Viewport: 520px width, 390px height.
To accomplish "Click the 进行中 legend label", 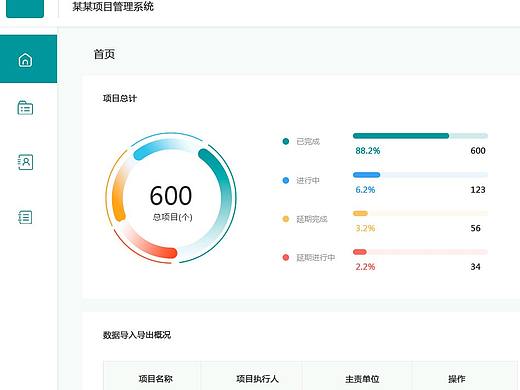I will coord(308,180).
